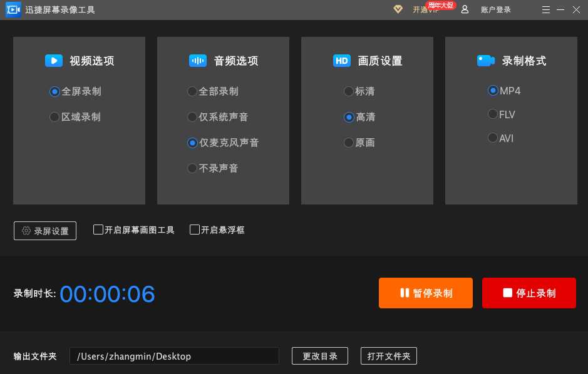This screenshot has width=588, height=374.
Task: Click 更改目录 to change output folder
Action: [x=319, y=356]
